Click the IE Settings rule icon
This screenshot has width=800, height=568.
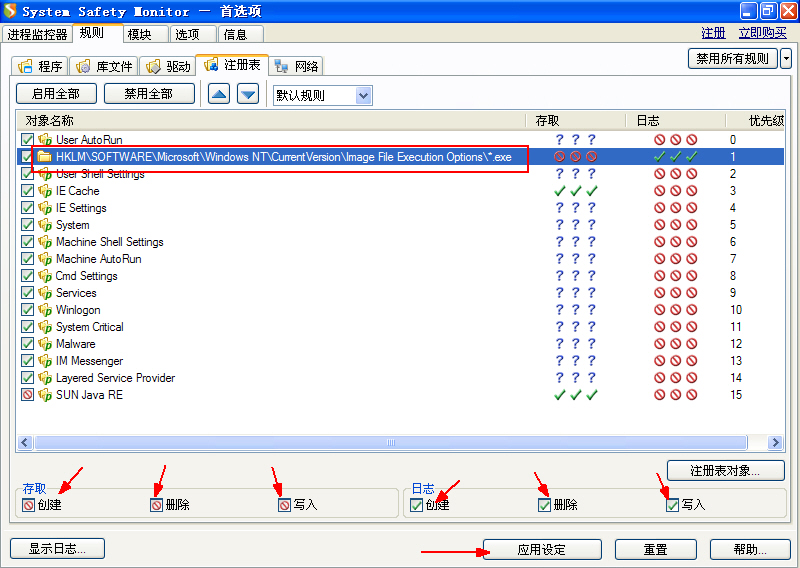[x=45, y=208]
